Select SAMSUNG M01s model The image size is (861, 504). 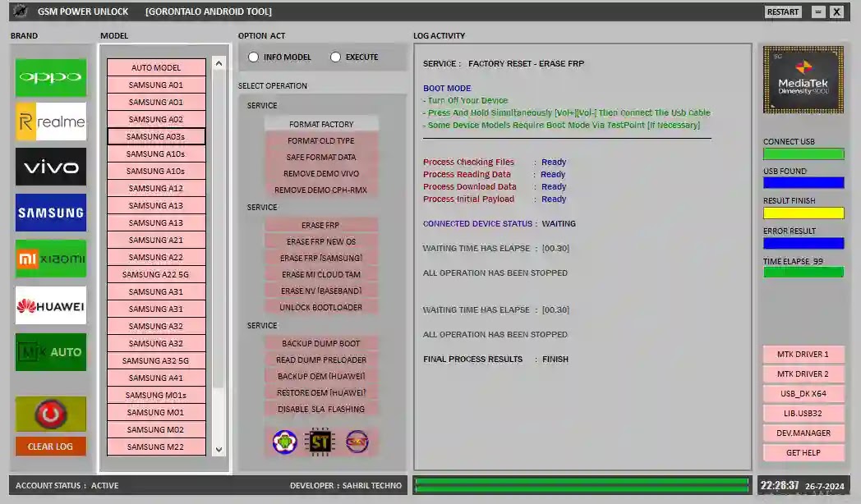point(156,395)
